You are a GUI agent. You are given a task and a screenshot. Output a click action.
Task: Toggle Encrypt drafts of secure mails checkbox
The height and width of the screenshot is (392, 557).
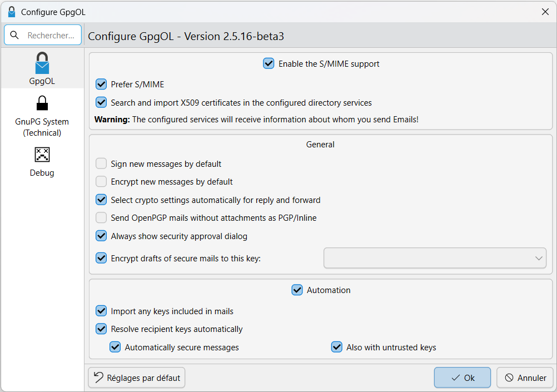tap(101, 259)
